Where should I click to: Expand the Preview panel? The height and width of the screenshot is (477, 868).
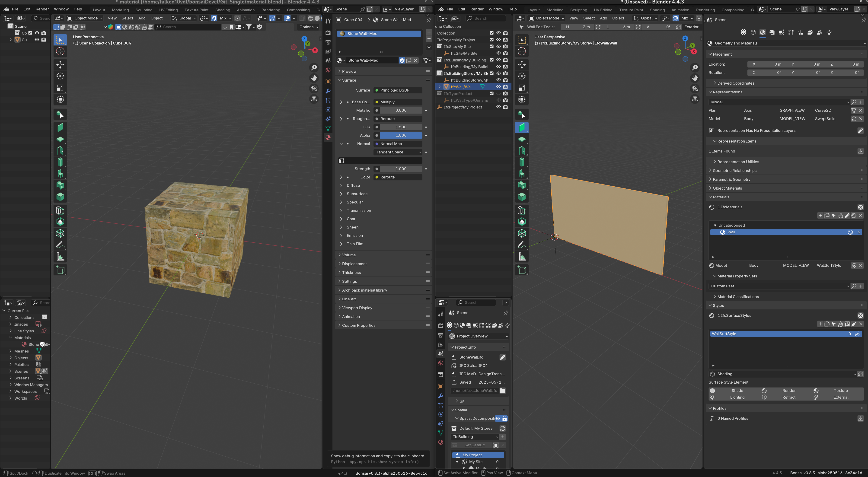pyautogui.click(x=383, y=71)
